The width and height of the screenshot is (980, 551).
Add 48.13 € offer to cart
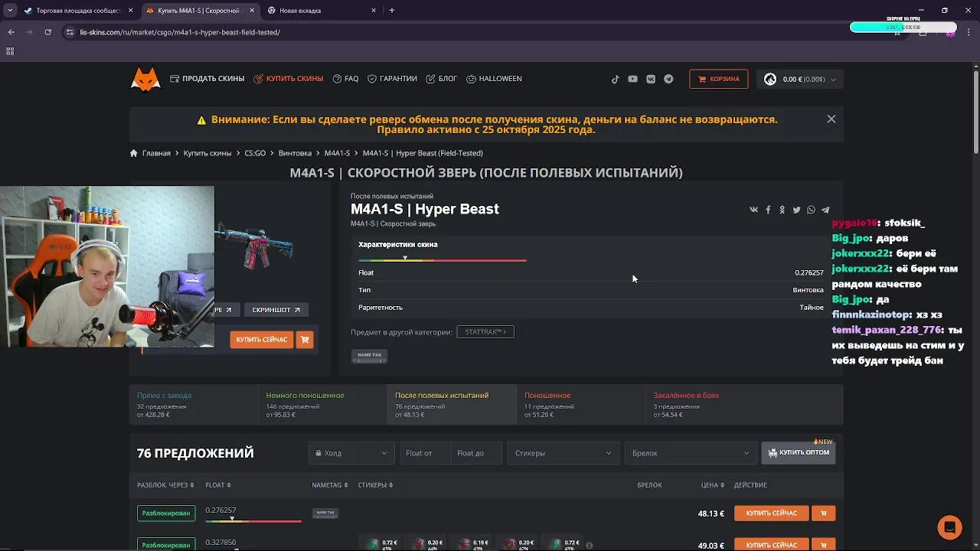[x=824, y=514]
